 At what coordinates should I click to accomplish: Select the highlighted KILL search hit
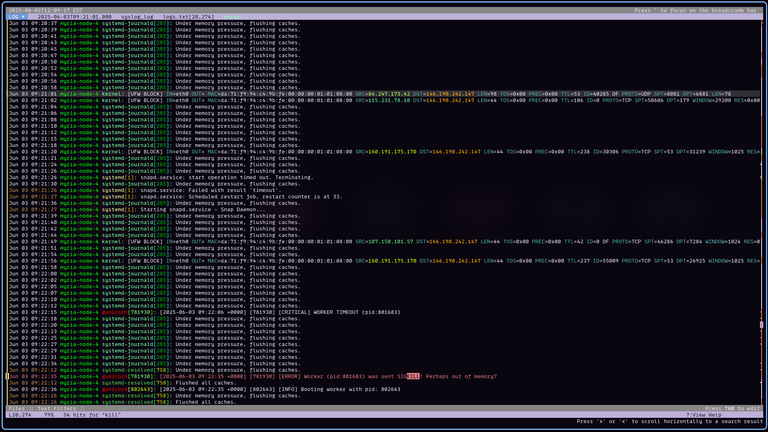point(413,377)
